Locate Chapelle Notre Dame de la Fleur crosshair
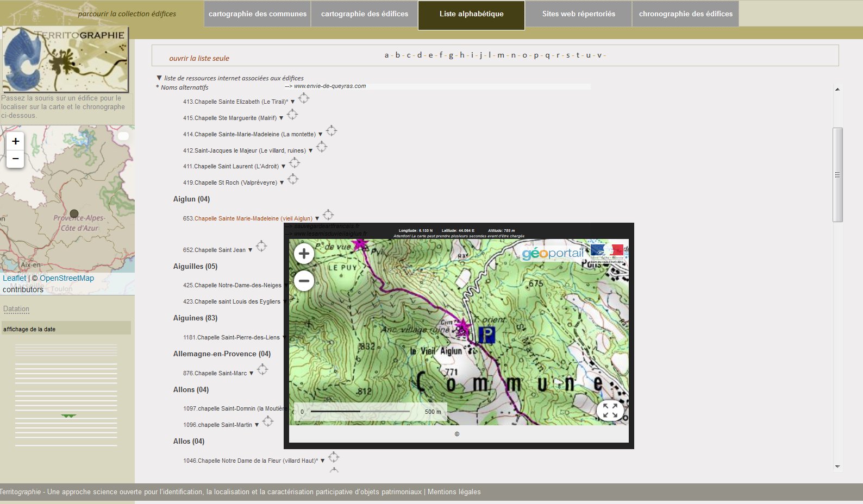 pos(334,457)
